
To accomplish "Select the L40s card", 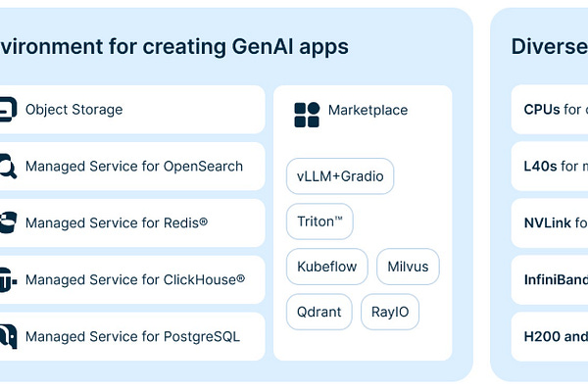I will [x=550, y=167].
